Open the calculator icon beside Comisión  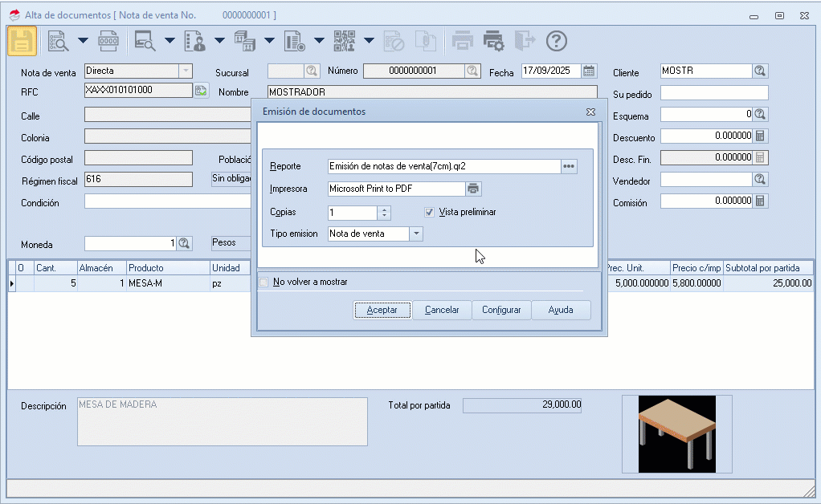(x=760, y=201)
